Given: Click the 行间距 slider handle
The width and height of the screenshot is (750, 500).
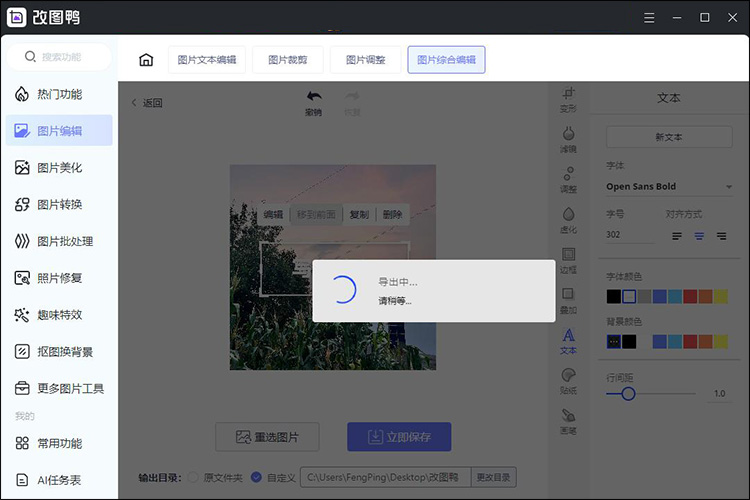Looking at the screenshot, I should [628, 394].
